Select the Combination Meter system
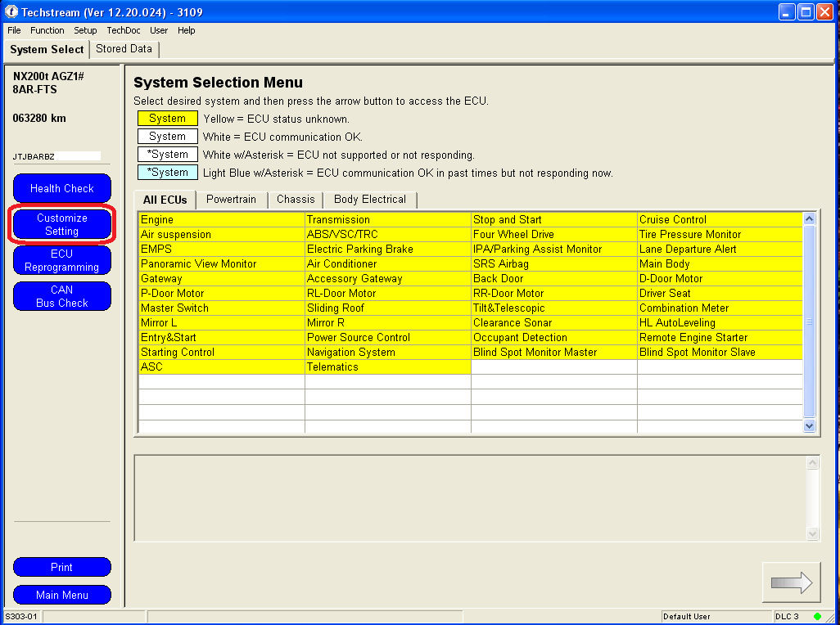 pos(720,308)
